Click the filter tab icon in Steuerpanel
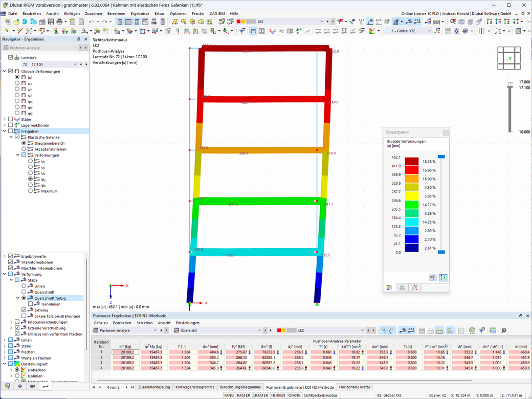Image resolution: width=532 pixels, height=399 pixels. 415,287
